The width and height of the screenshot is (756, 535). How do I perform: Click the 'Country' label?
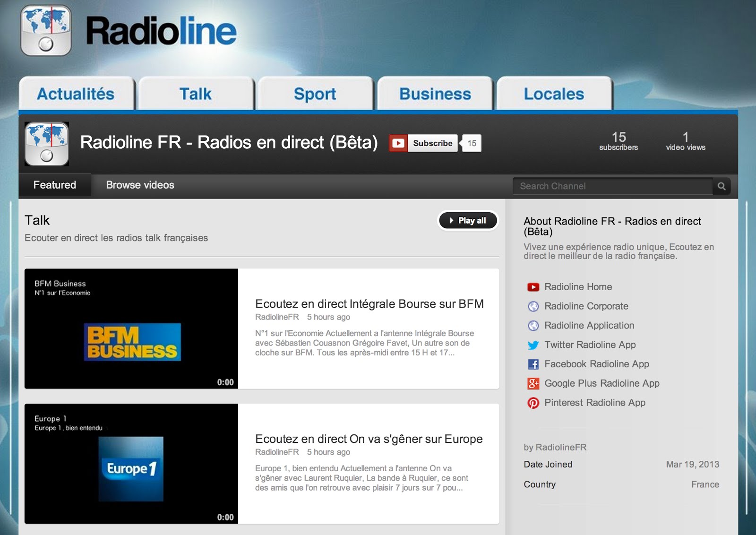coord(540,484)
